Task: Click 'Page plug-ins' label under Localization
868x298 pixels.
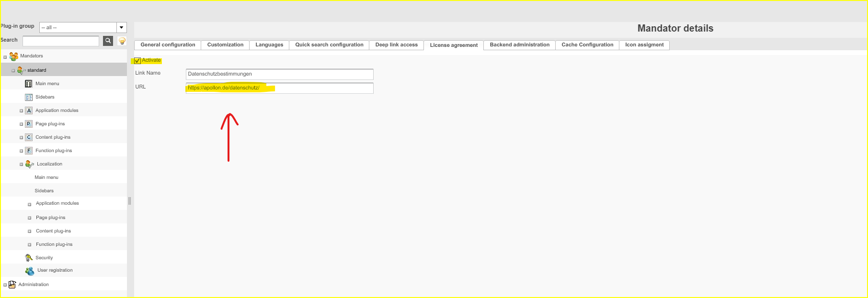Action: pyautogui.click(x=51, y=218)
